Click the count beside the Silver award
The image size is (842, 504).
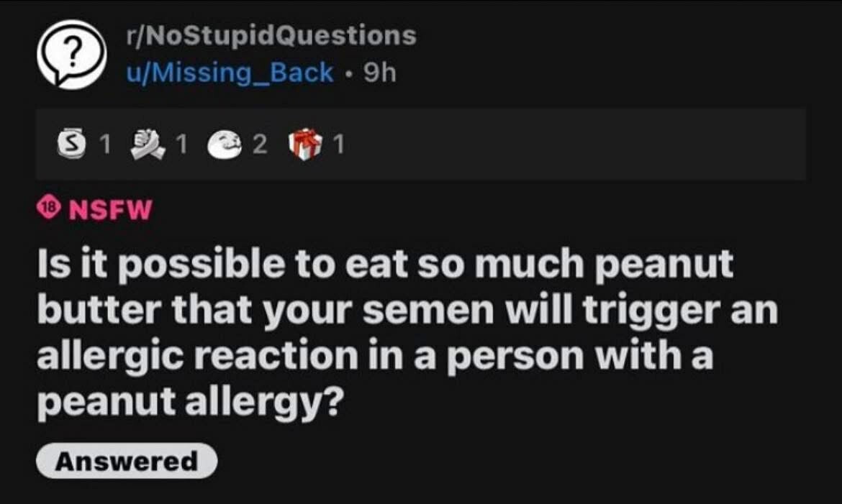coord(105,144)
